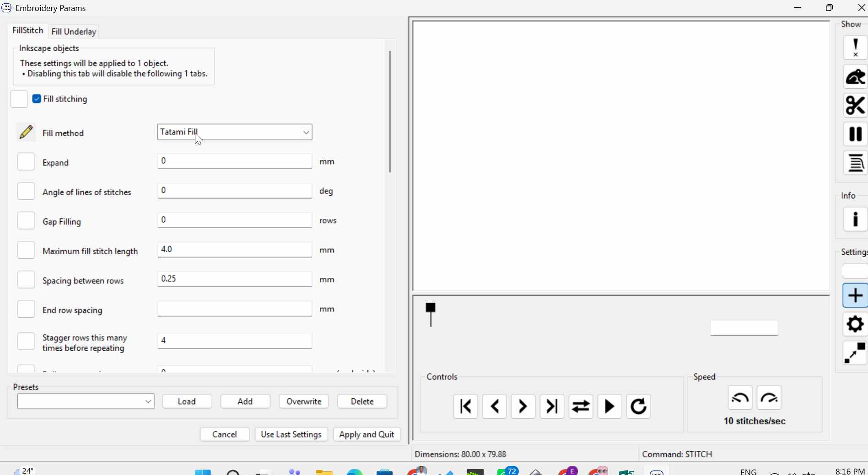Click the Overwrite preset button
This screenshot has width=868, height=475.
304,401
